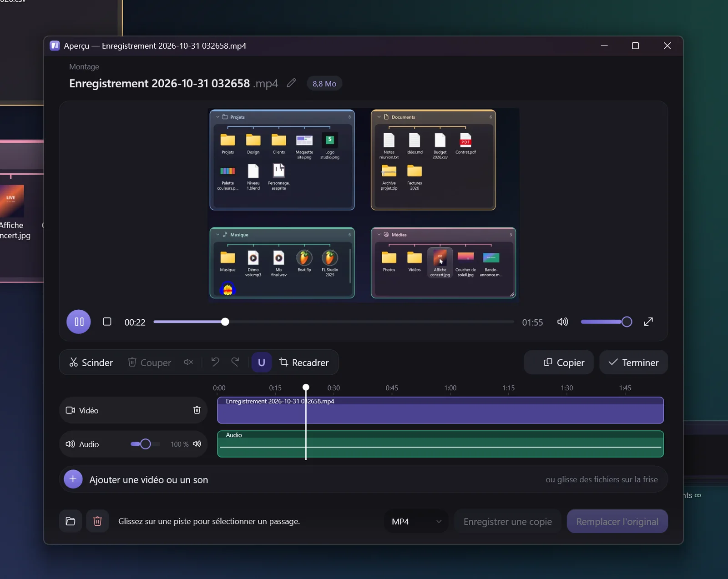Click the 1:00 mark on timeline ruler
This screenshot has height=579, width=728.
point(450,388)
